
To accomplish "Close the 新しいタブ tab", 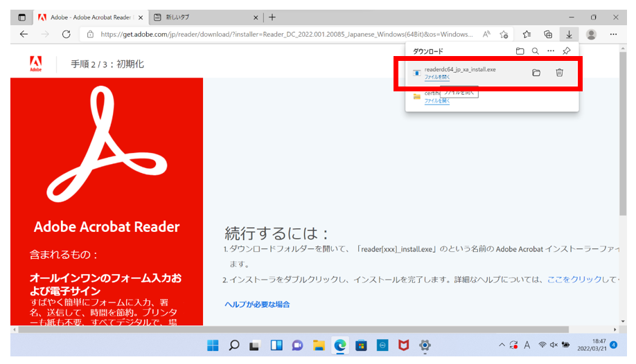I will click(256, 17).
